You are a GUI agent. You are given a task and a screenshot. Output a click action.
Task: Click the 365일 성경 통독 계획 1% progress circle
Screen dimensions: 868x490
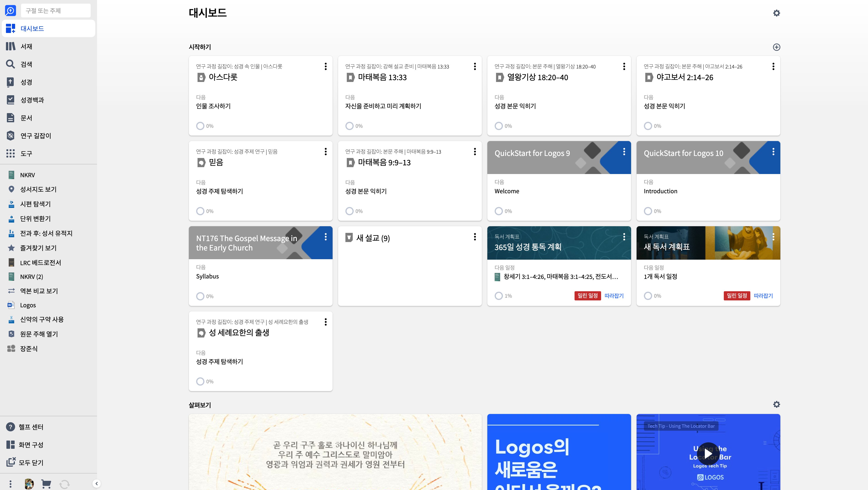point(499,296)
